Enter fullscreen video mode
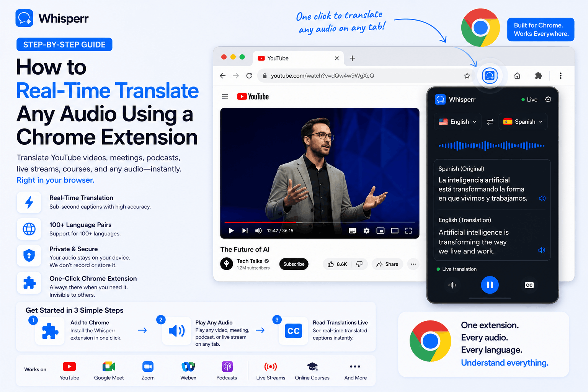Screen dimensions: 588x392 (408, 230)
